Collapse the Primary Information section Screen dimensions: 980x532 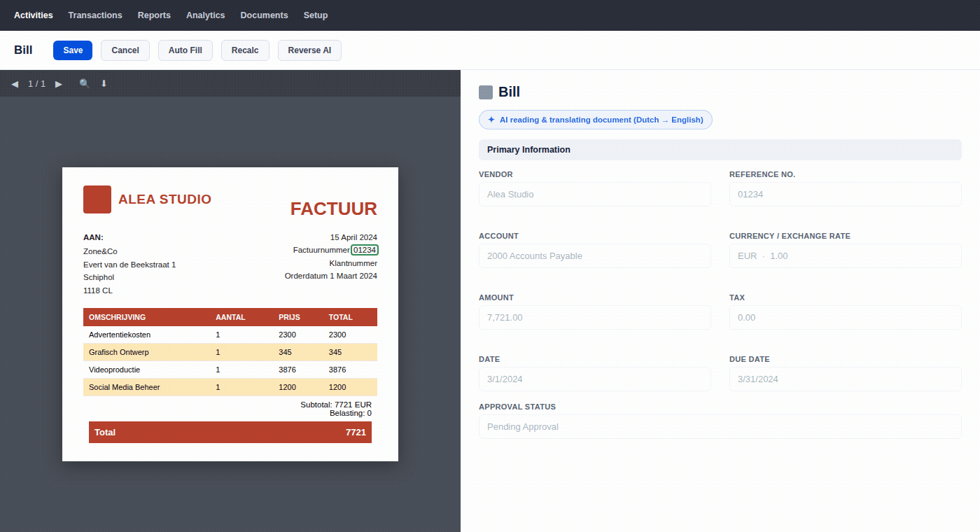pos(720,150)
